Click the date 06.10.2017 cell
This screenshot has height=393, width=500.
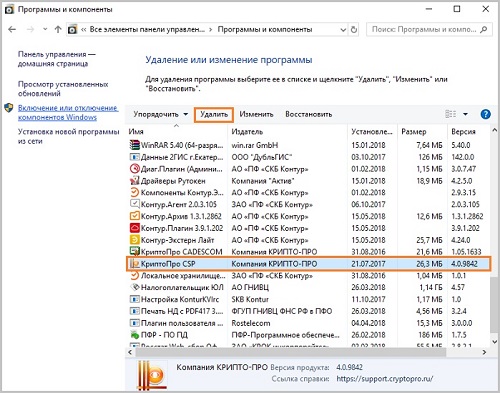[368, 204]
